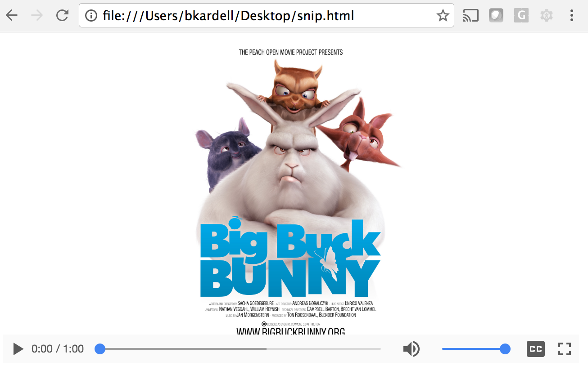This screenshot has height=366, width=588.
Task: Click the browser forward arrow
Action: (x=37, y=15)
